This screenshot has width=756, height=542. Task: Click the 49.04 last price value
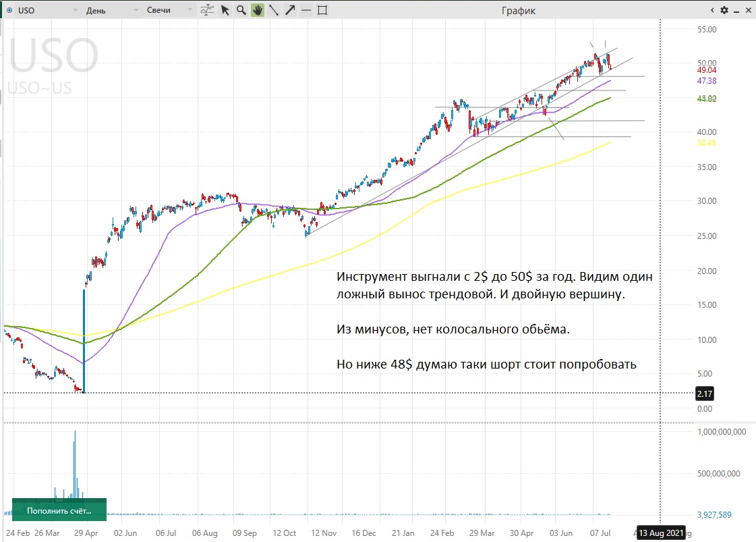coord(706,70)
